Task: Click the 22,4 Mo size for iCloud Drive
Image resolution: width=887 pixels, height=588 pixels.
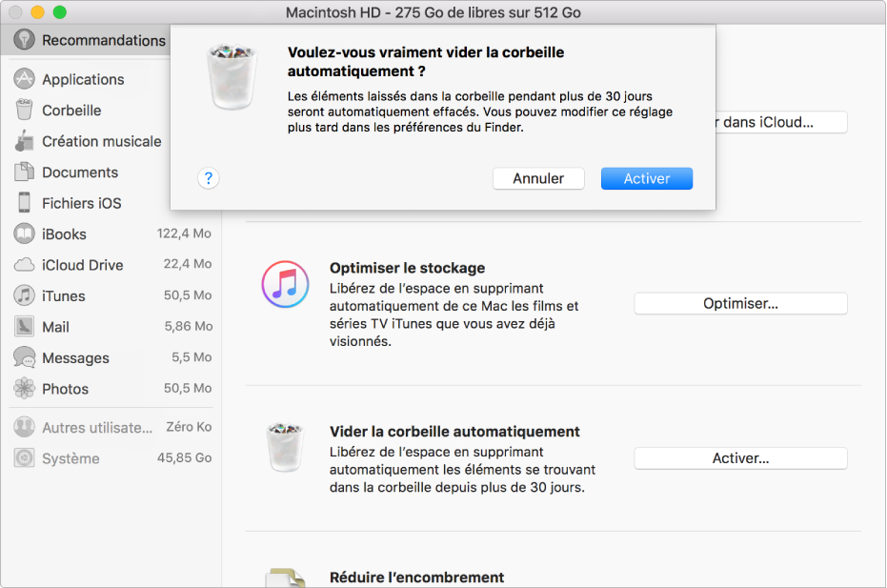Action: (188, 264)
